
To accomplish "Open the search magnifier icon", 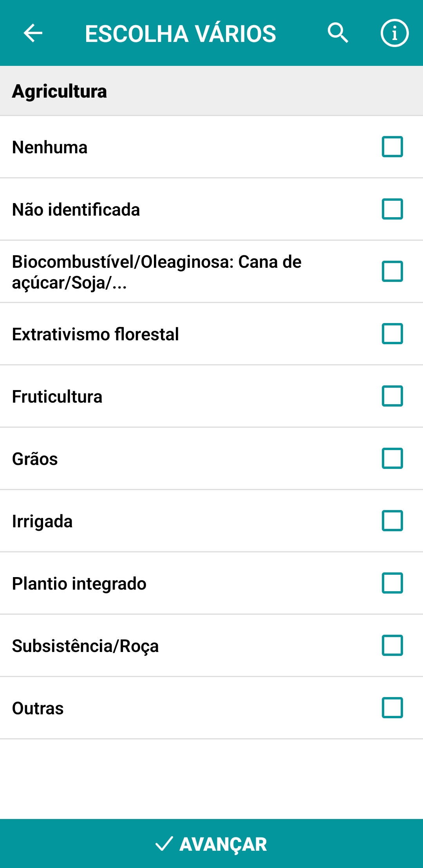I will tap(338, 33).
